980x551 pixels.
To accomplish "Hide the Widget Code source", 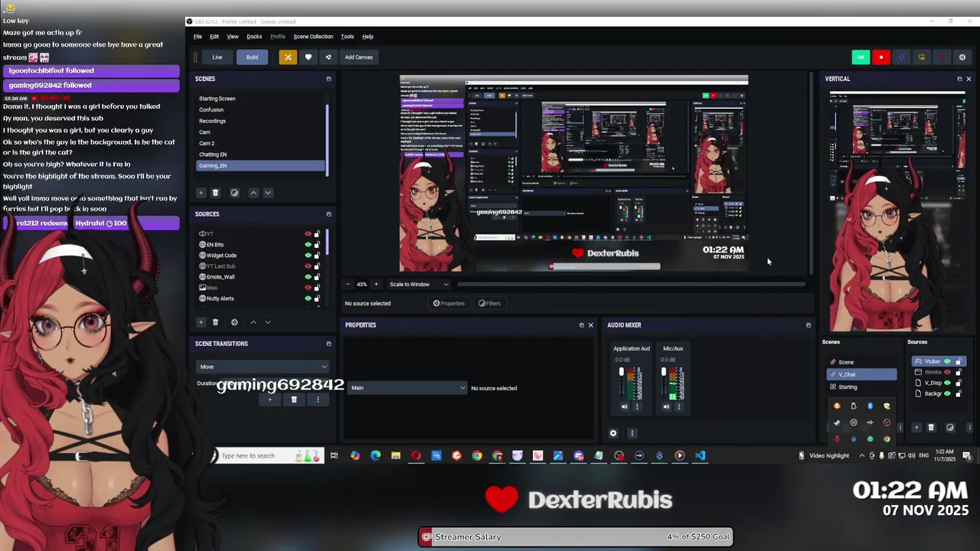I will (x=308, y=256).
